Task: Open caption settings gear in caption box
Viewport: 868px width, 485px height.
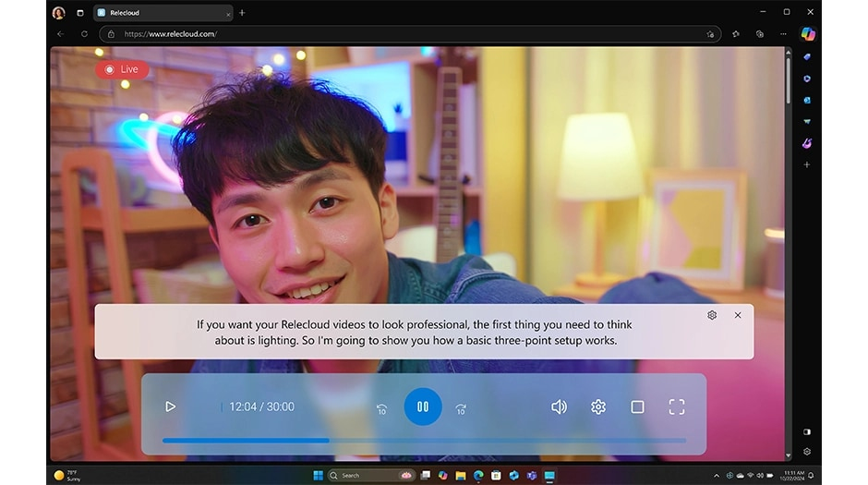Action: point(712,315)
